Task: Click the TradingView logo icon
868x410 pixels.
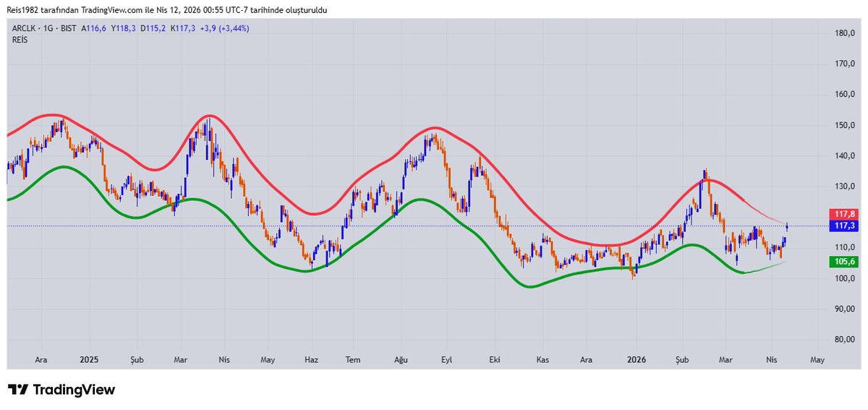Action: (x=18, y=390)
